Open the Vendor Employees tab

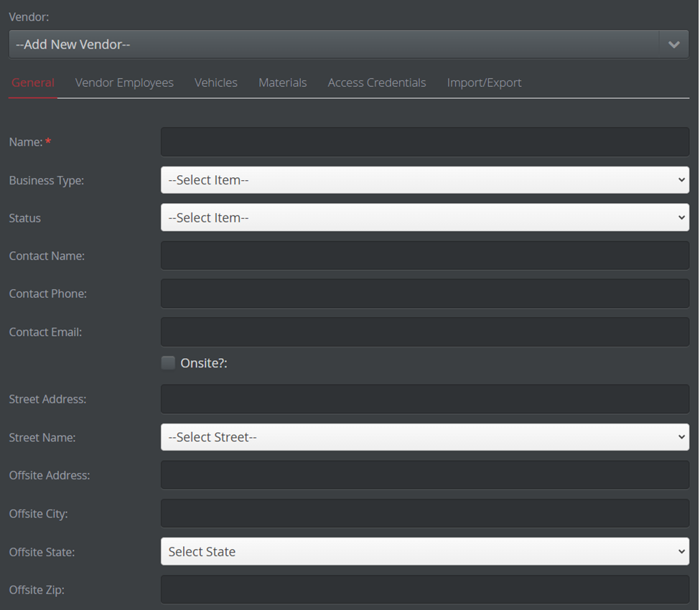click(x=124, y=83)
